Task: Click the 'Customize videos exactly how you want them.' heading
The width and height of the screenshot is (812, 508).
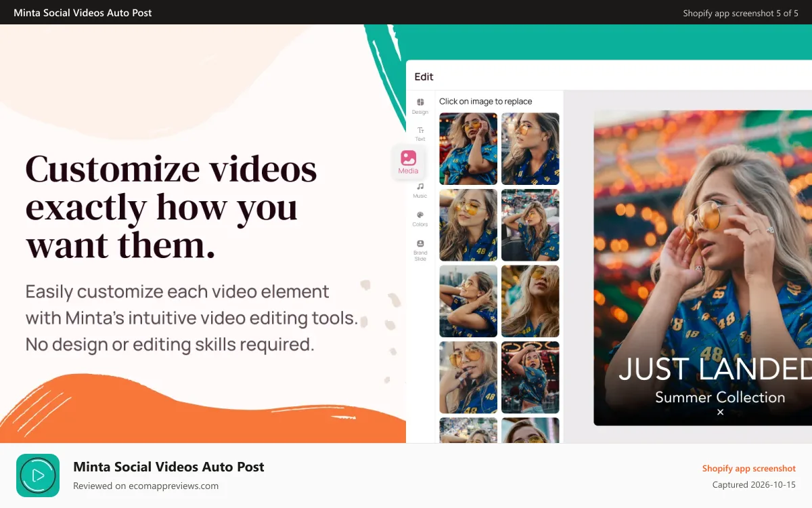Action: (171, 207)
